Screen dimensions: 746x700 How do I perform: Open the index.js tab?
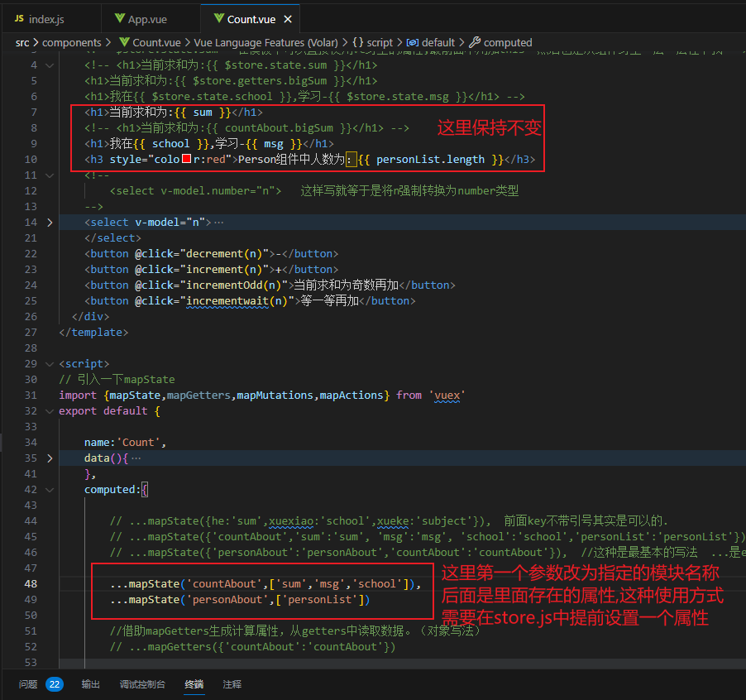point(48,20)
